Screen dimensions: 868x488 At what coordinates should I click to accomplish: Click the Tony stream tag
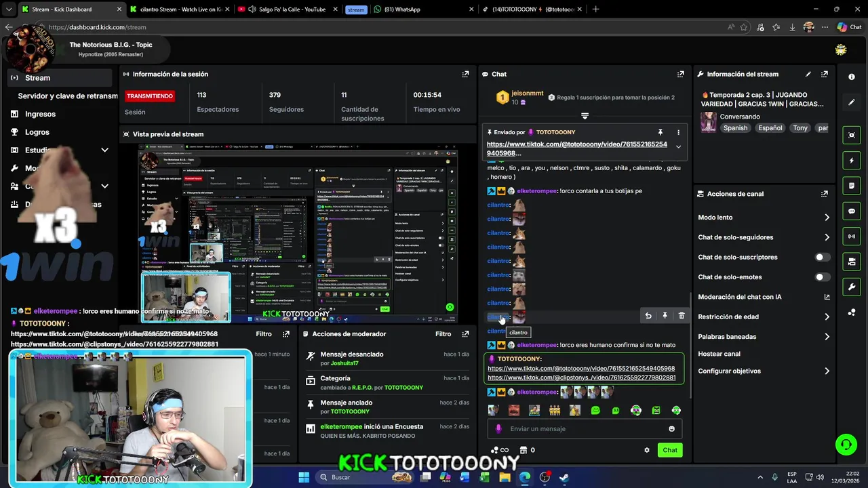[801, 128]
